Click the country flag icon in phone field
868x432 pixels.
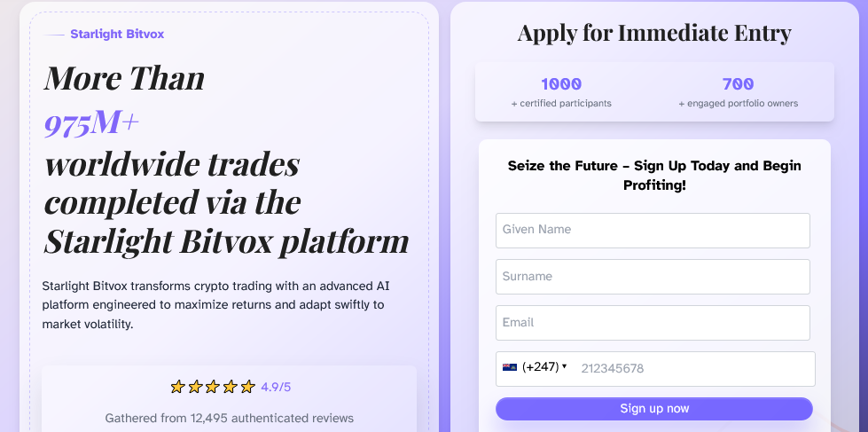[x=510, y=367]
